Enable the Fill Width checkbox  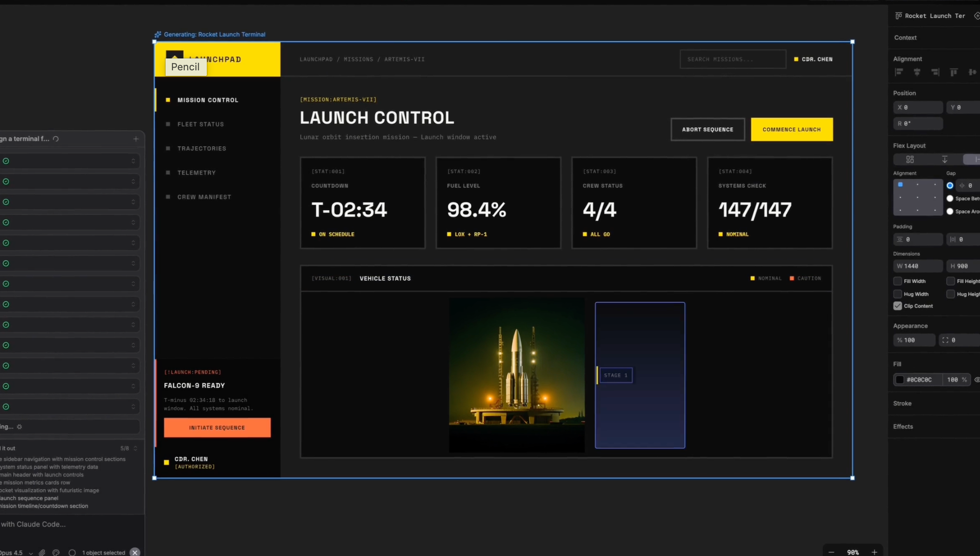coord(898,281)
